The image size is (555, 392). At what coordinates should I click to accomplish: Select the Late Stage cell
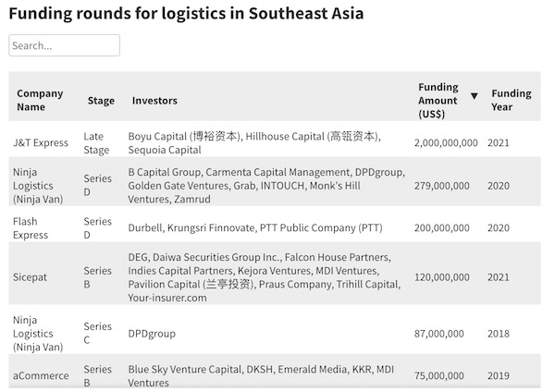pyautogui.click(x=96, y=143)
